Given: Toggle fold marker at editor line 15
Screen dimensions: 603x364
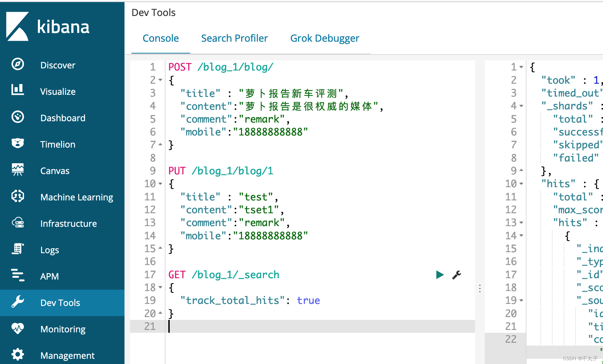Looking at the screenshot, I should [160, 248].
